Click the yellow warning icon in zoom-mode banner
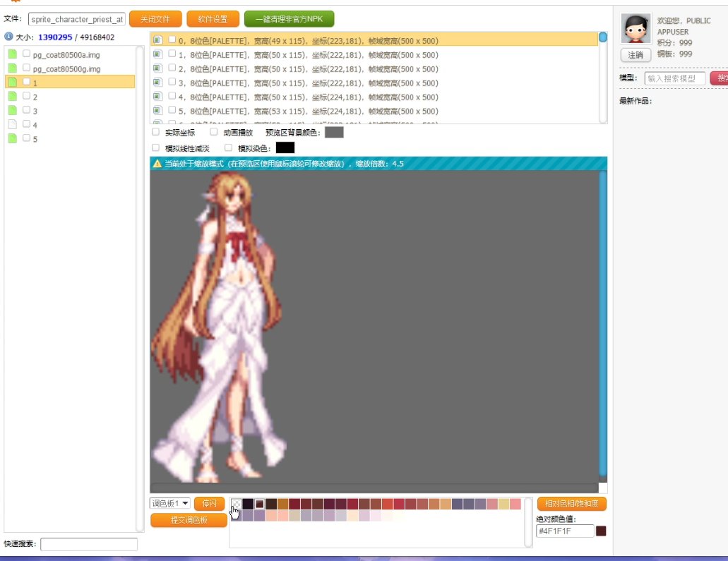The image size is (728, 561). 157,163
